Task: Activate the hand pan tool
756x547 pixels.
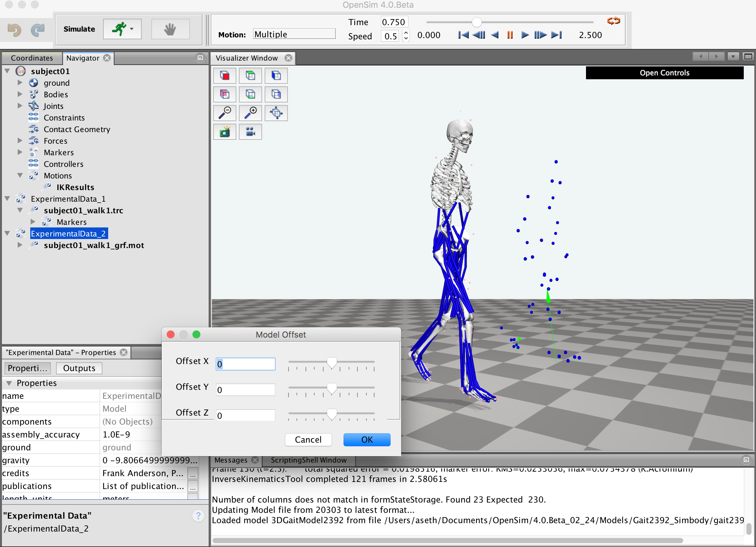Action: 170,29
